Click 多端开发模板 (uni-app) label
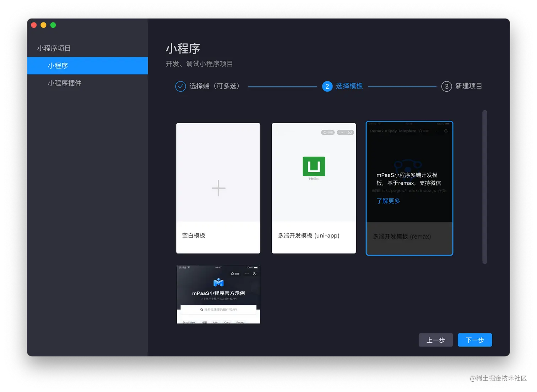 coord(309,235)
